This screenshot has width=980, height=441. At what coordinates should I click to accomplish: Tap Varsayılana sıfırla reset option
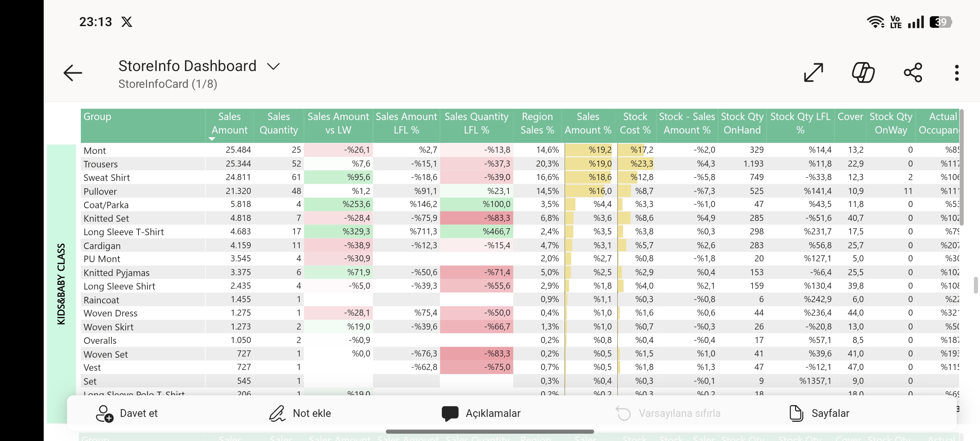click(x=668, y=413)
